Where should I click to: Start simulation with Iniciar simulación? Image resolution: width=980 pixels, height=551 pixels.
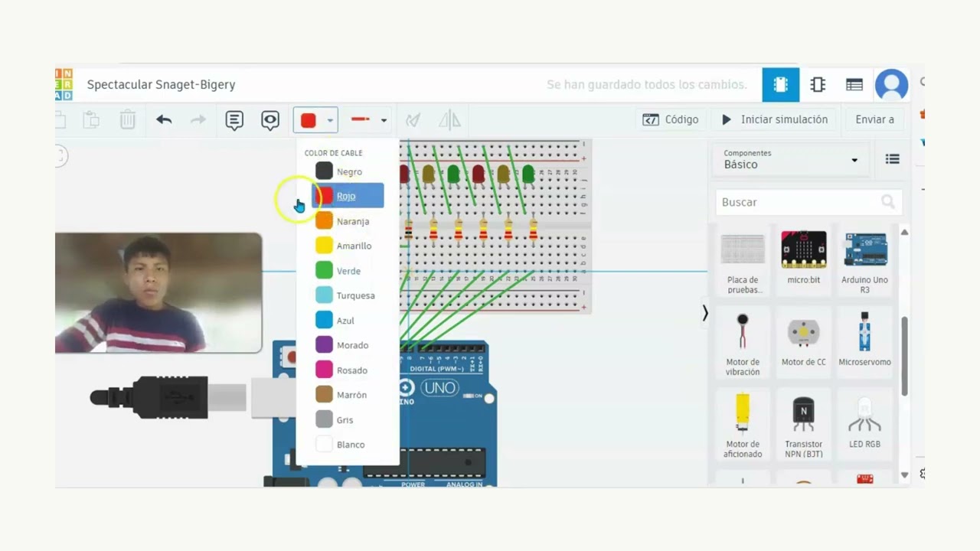775,119
